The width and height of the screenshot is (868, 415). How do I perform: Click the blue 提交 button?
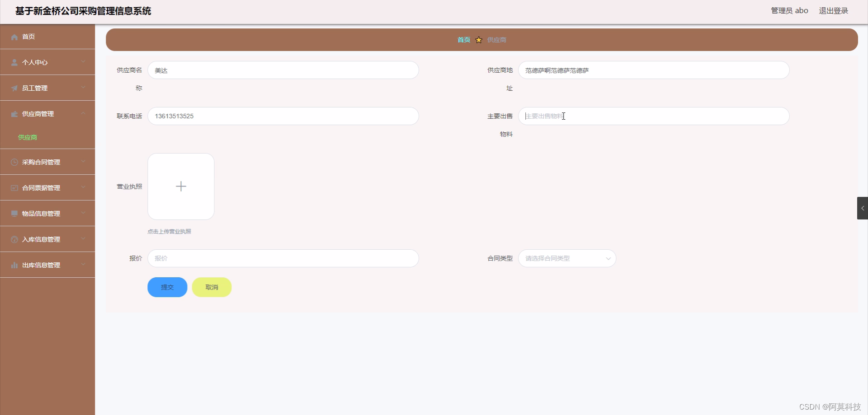click(x=167, y=287)
